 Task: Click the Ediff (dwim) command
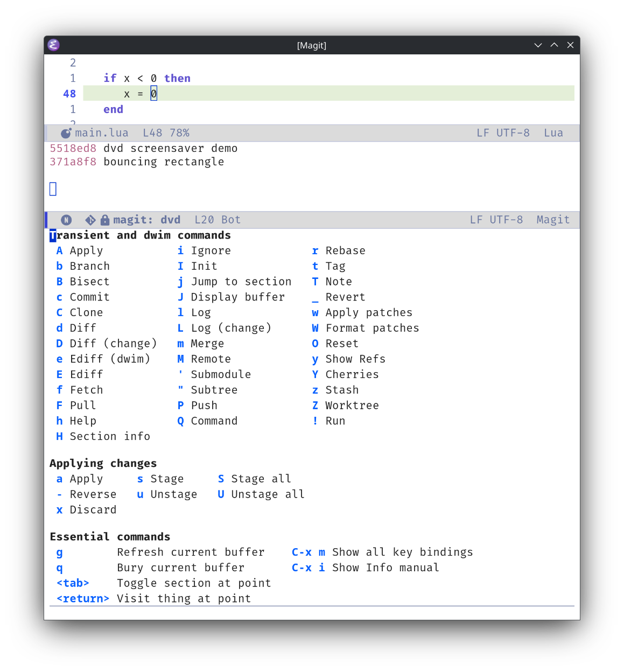103,359
